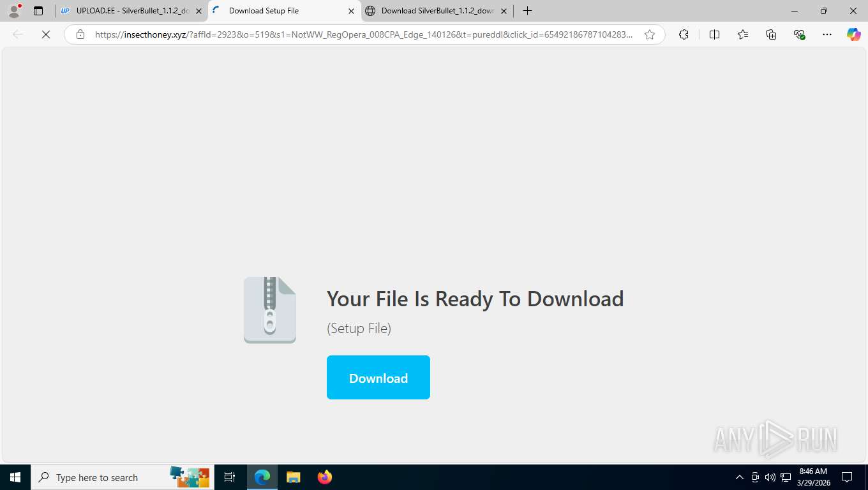This screenshot has width=868, height=490.
Task: Open File Explorer from taskbar
Action: [293, 477]
